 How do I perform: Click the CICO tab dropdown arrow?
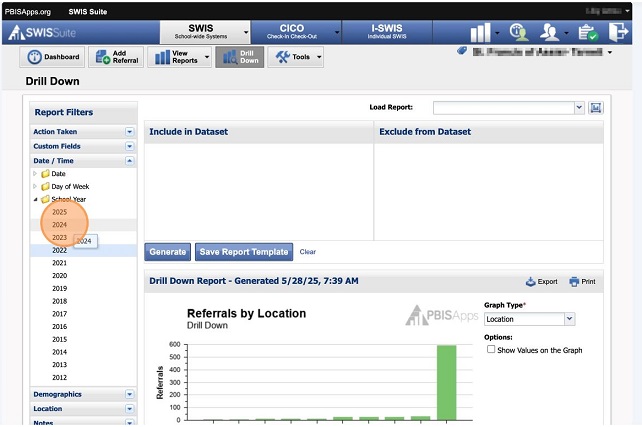click(337, 33)
